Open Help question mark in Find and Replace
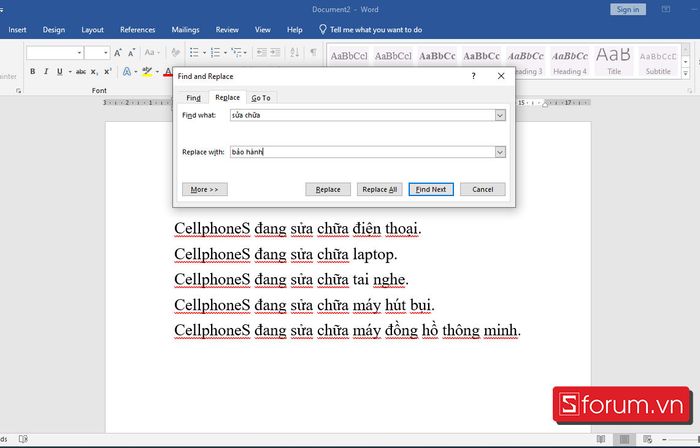 pyautogui.click(x=473, y=76)
